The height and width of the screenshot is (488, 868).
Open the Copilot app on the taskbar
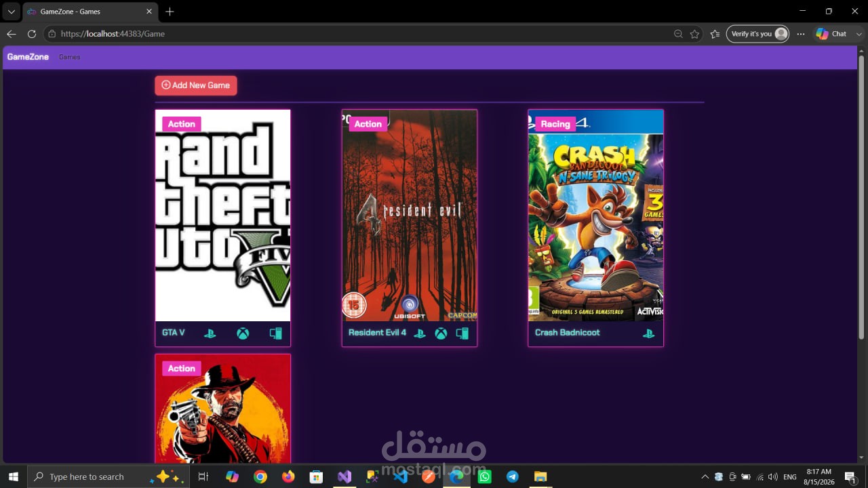(233, 476)
